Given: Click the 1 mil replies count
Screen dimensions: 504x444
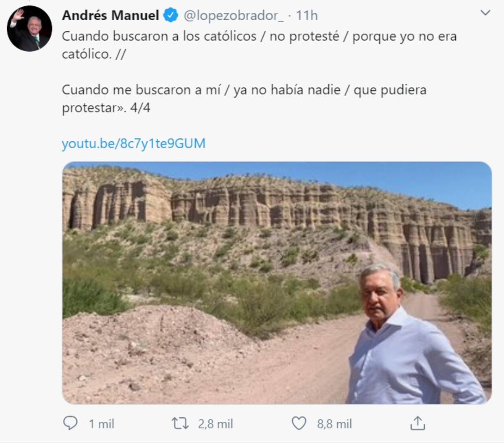Looking at the screenshot, I should coord(101,424).
